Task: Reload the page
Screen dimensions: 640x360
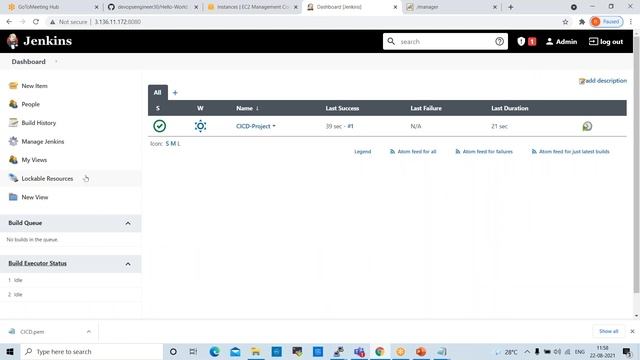Action: pyautogui.click(x=36, y=22)
